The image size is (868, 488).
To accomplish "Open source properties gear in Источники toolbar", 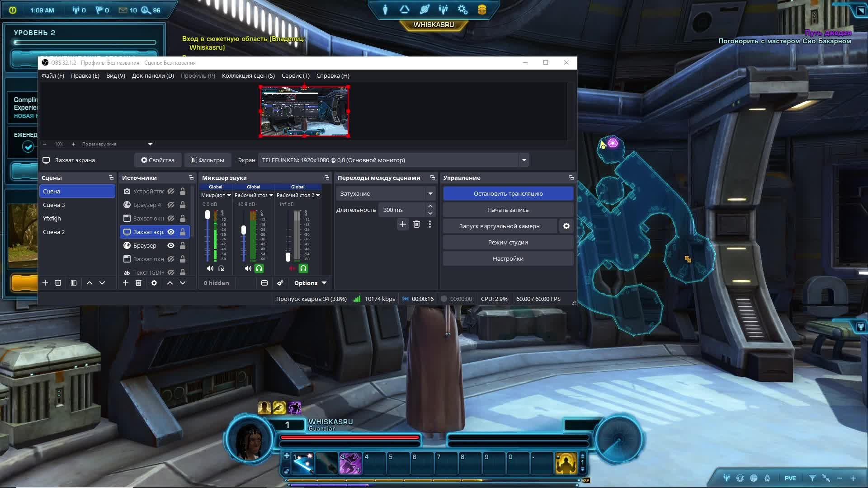I will (154, 283).
